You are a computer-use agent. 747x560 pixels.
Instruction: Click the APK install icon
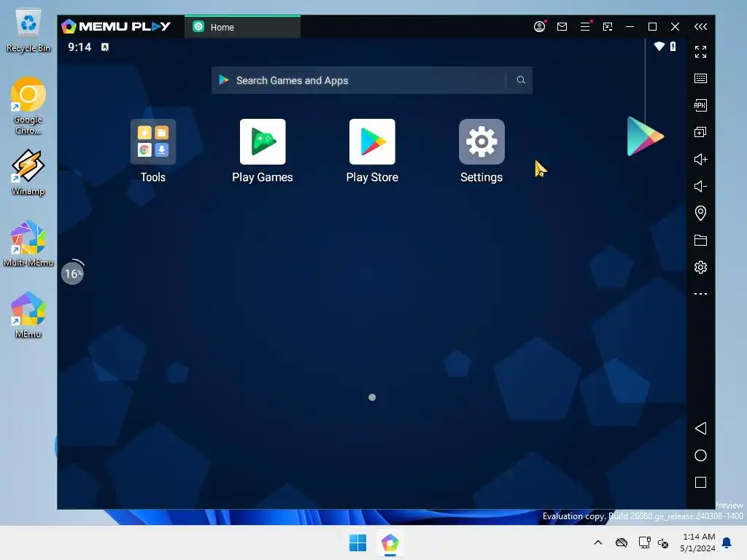pos(700,105)
